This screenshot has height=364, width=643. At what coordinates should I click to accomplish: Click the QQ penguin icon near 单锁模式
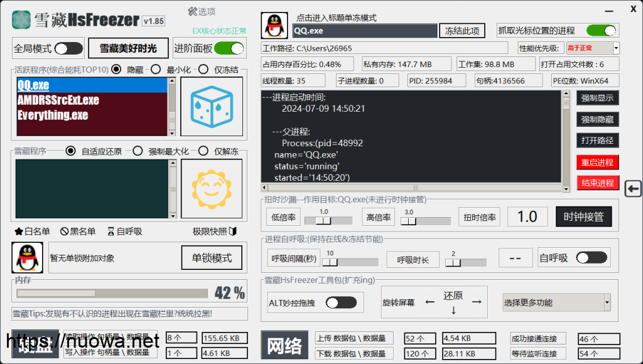click(27, 257)
